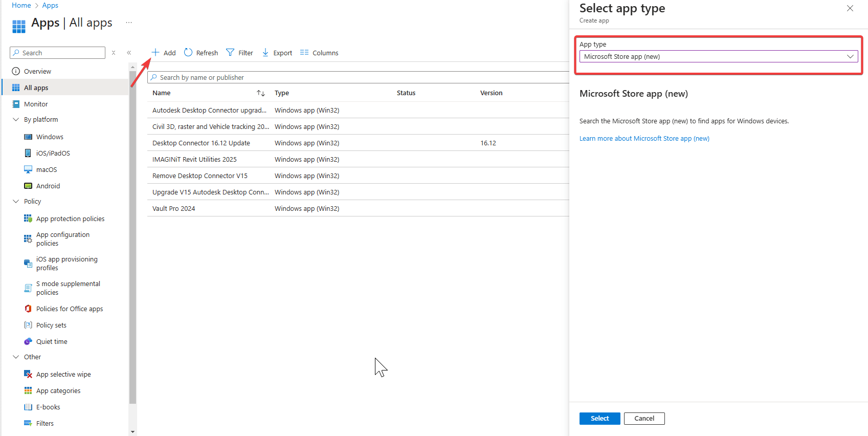Click the App configuration policies icon
Image resolution: width=868 pixels, height=436 pixels.
pos(28,239)
